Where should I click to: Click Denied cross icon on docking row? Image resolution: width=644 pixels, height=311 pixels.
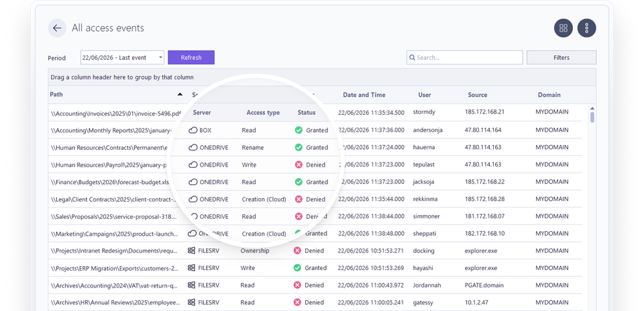[x=297, y=251]
